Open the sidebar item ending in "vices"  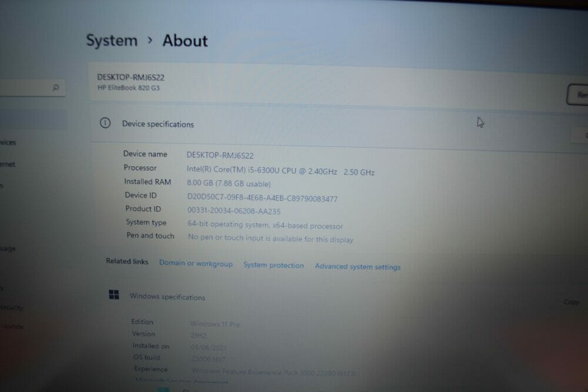[x=8, y=142]
